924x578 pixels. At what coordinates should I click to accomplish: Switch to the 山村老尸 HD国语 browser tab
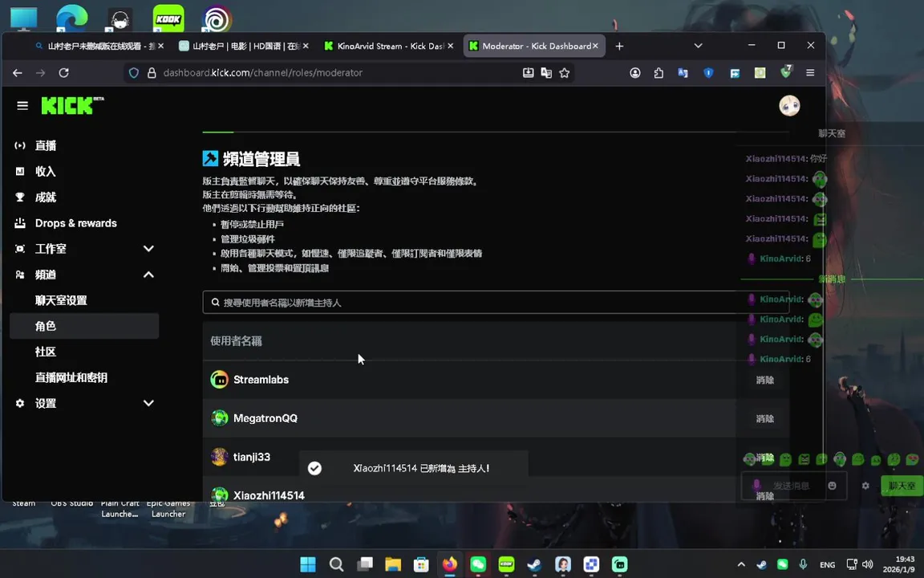[x=244, y=46]
